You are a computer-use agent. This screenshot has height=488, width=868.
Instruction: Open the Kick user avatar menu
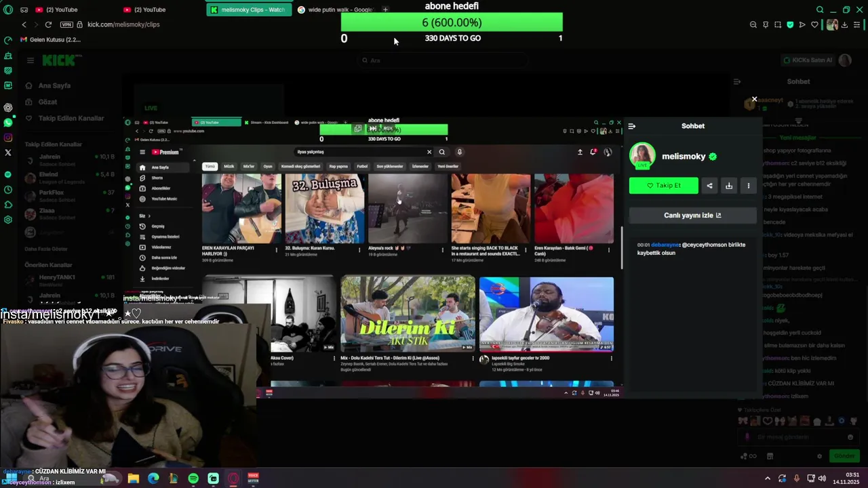845,60
